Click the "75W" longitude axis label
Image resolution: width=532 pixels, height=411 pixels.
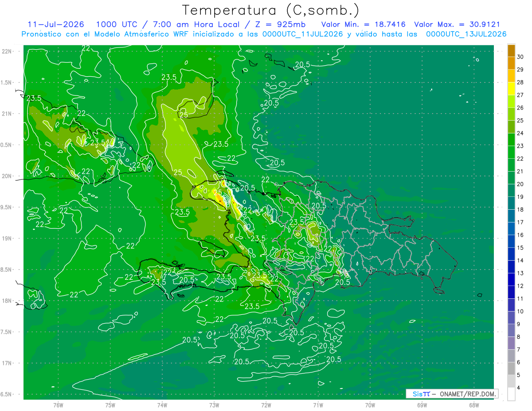pyautogui.click(x=110, y=405)
